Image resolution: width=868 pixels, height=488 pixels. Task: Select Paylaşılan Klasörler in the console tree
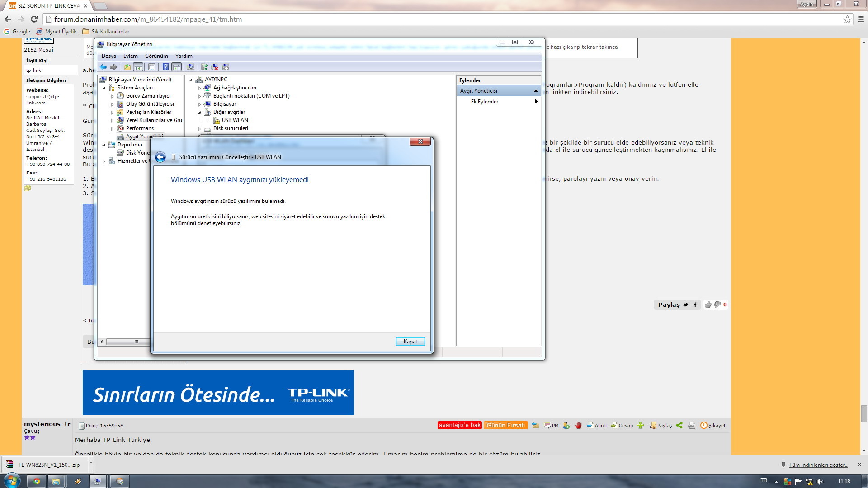tap(149, 112)
